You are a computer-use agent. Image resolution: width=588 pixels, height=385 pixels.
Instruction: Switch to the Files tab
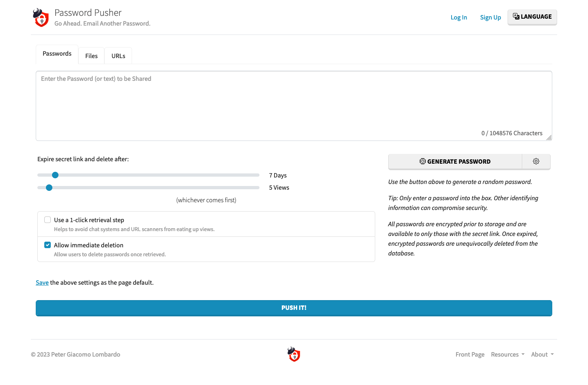pos(91,56)
